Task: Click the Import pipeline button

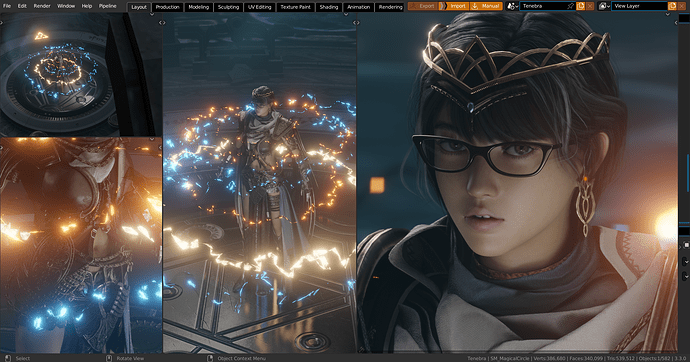Action: point(454,6)
